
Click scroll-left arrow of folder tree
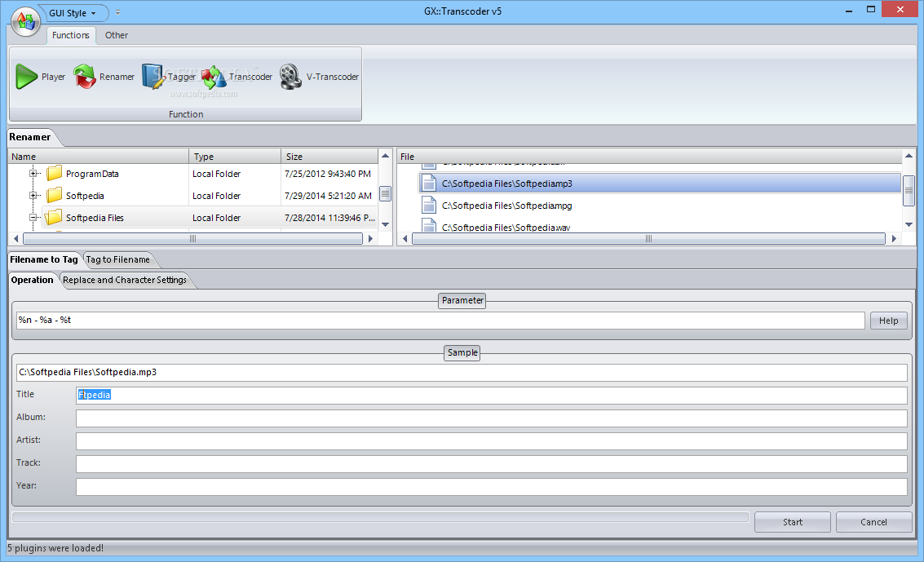point(16,238)
